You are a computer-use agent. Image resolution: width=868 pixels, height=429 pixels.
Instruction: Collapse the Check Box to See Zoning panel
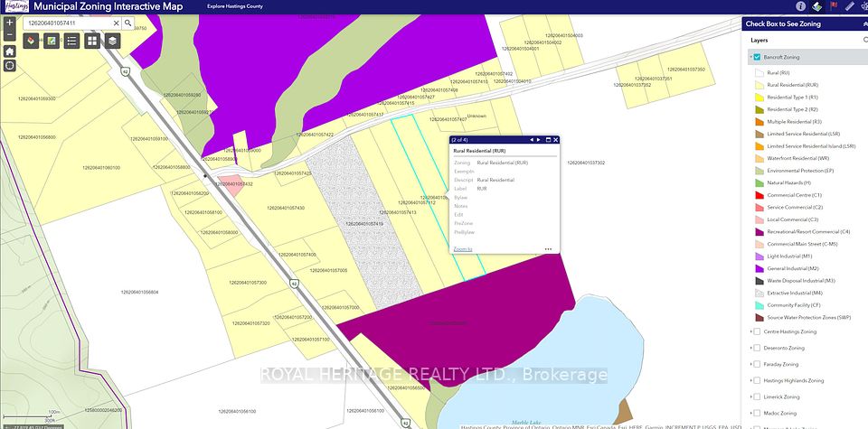click(865, 23)
